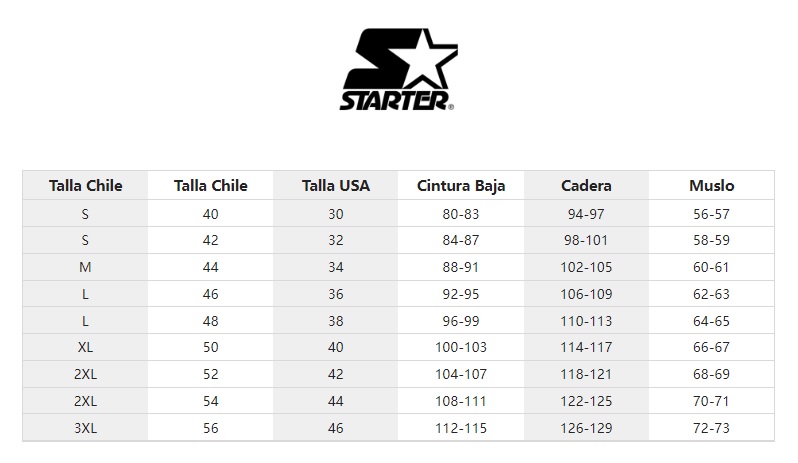Select the XL size cell
798x463 pixels.
pos(86,347)
